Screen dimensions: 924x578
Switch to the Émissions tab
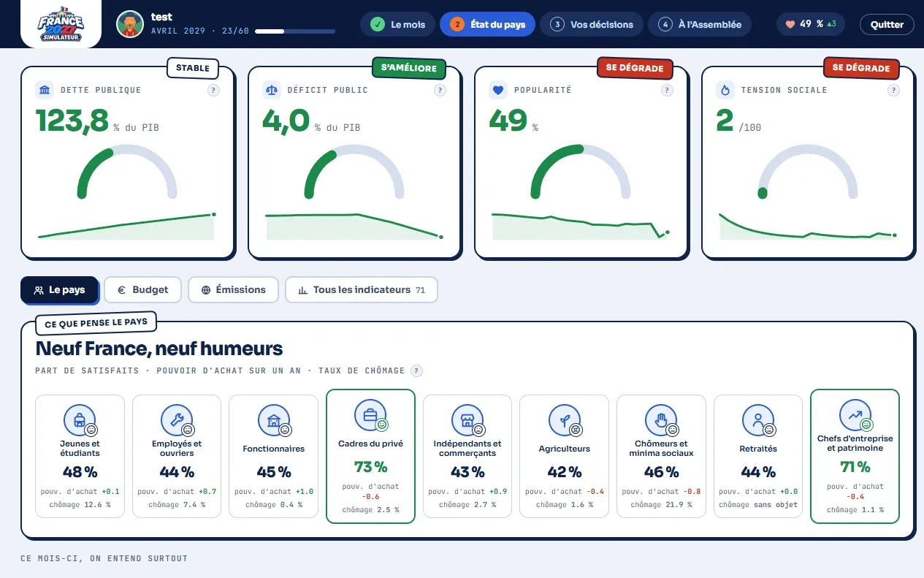point(233,290)
